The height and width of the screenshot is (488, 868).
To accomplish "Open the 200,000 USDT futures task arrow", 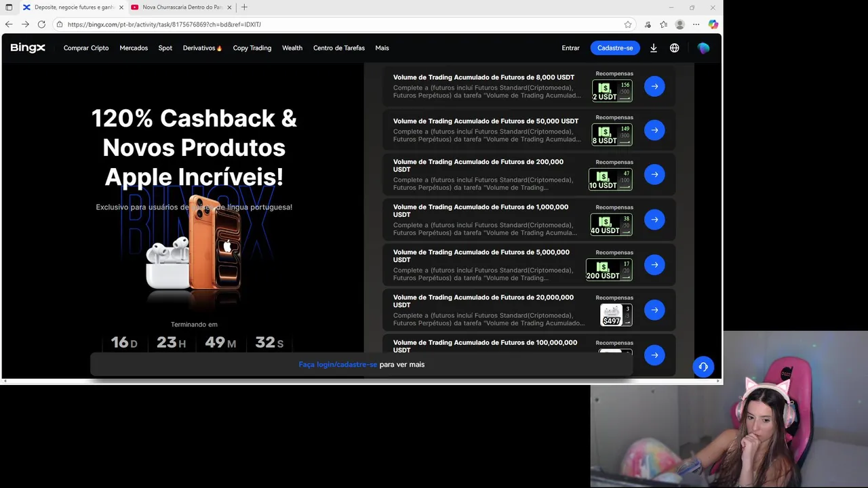I will click(x=654, y=174).
